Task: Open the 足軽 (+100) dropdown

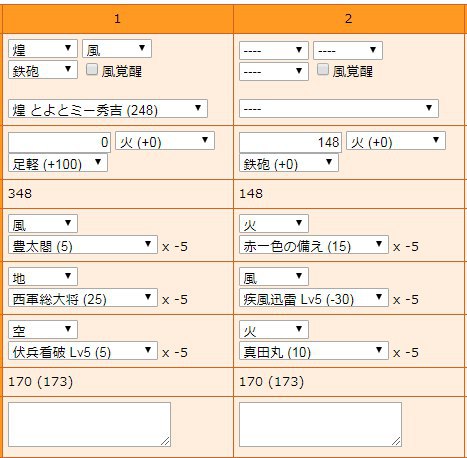Action: tap(58, 163)
